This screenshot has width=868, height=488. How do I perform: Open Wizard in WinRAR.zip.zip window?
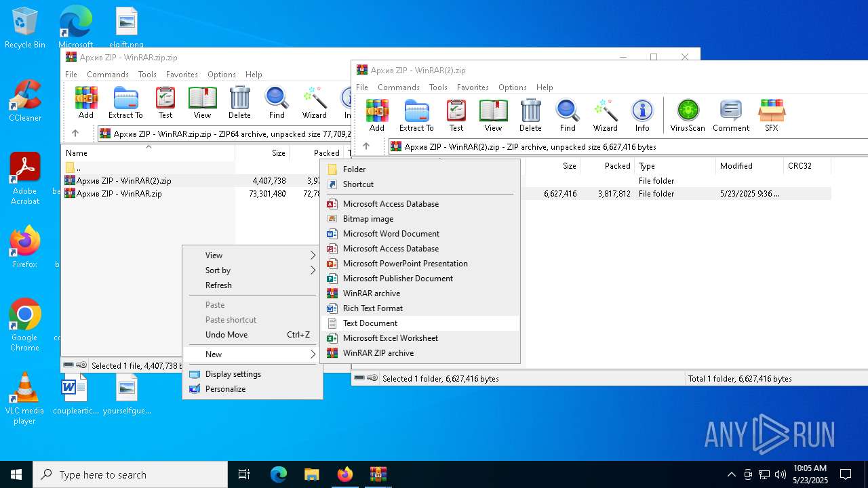click(x=314, y=102)
